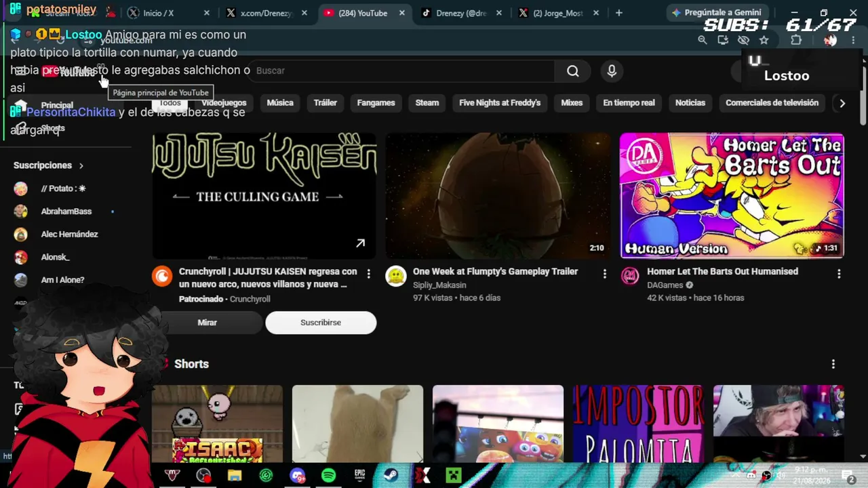This screenshot has width=868, height=488.
Task: Select the En tiempo real chip
Action: pyautogui.click(x=629, y=103)
